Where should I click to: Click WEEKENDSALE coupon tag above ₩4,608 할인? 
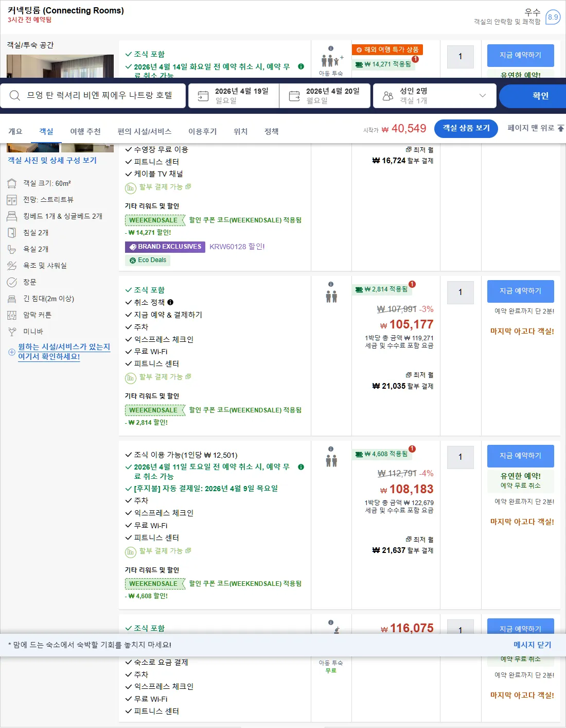click(155, 584)
